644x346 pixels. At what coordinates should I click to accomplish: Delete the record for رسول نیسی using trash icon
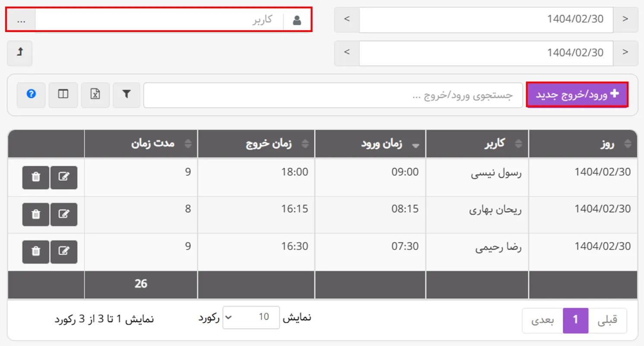click(35, 177)
